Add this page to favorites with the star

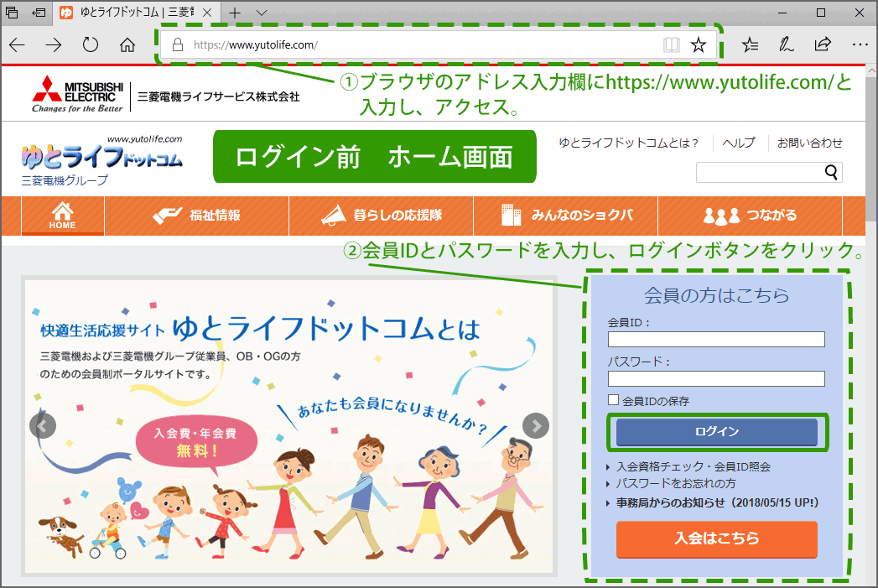(x=699, y=44)
